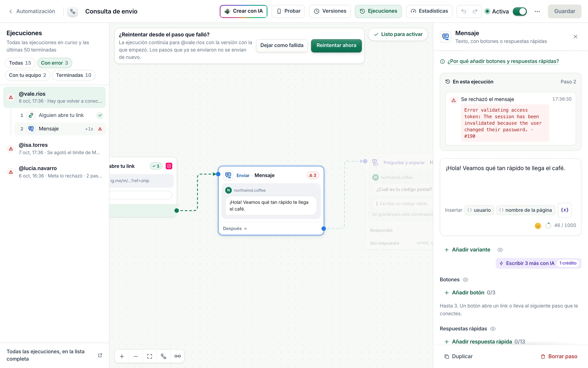The image size is (588, 368).
Task: Click the redo arrow in top toolbar
Action: coord(475,11)
